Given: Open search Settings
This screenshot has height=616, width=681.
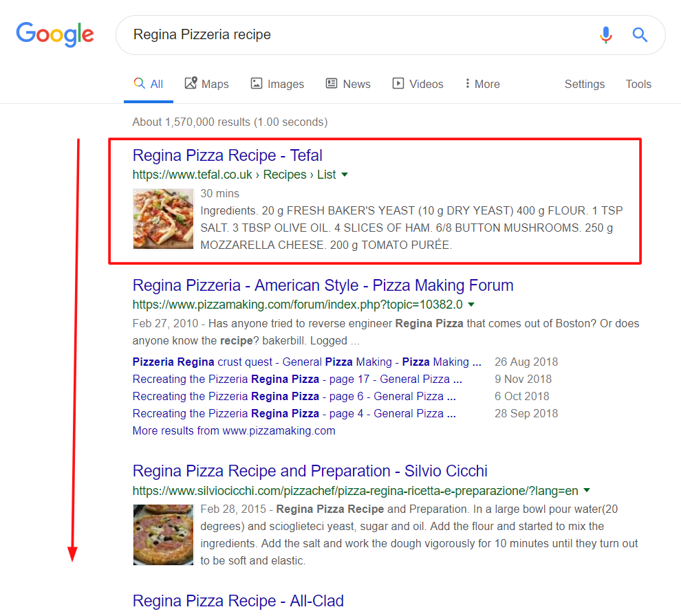Looking at the screenshot, I should (x=585, y=84).
